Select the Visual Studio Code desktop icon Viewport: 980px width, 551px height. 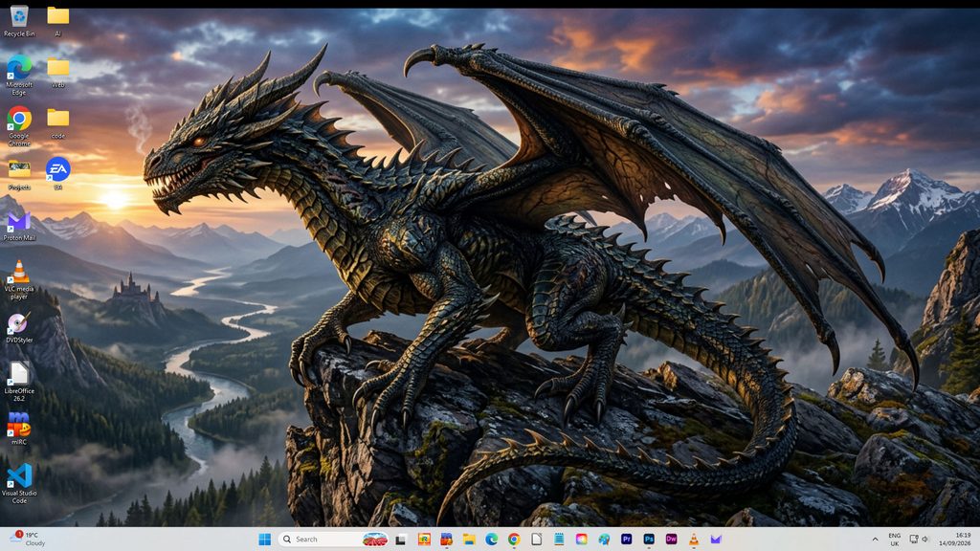(x=19, y=483)
